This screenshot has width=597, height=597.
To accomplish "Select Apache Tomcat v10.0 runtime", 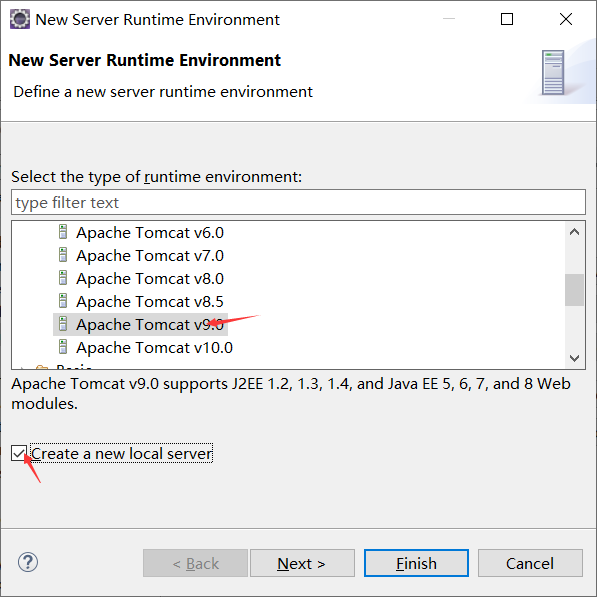I will click(x=154, y=348).
